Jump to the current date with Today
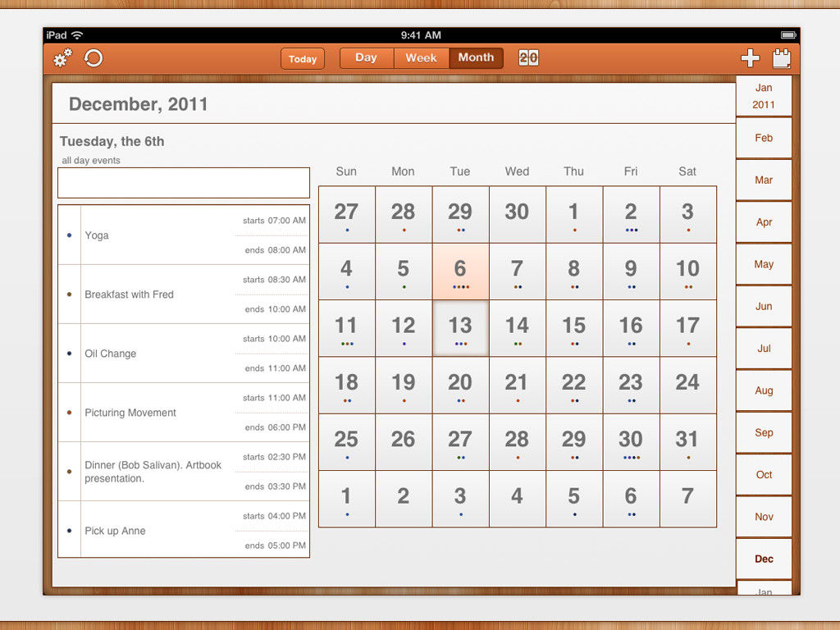The image size is (840, 630). click(x=303, y=59)
